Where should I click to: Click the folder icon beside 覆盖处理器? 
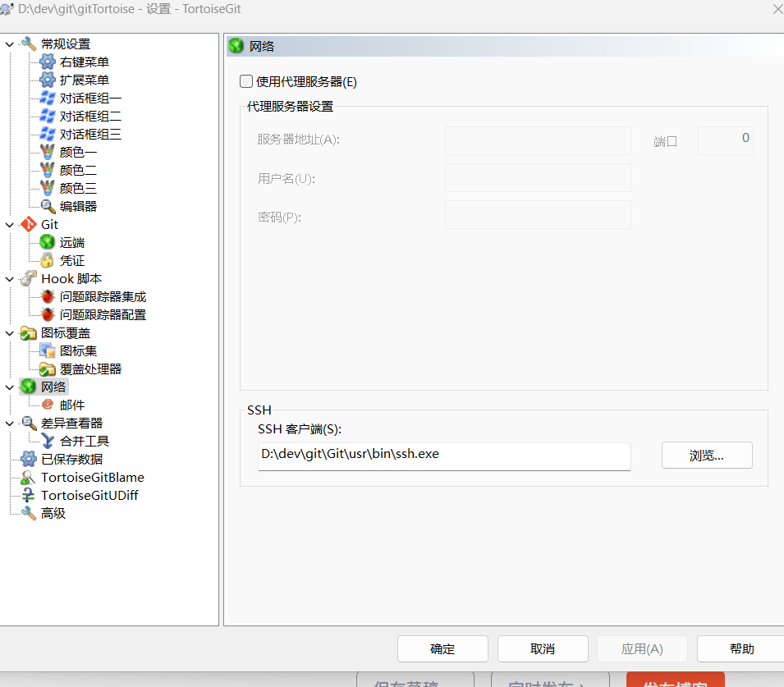[x=48, y=369]
